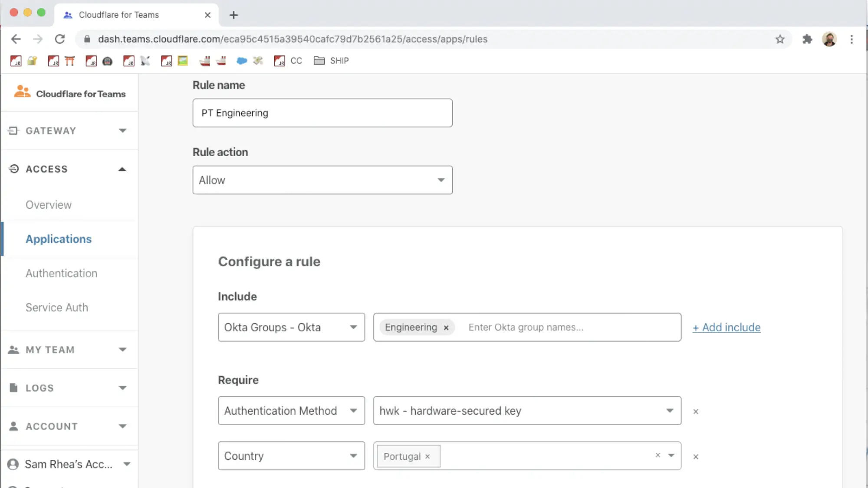Viewport: 868px width, 488px height.
Task: Collapse the Access section
Action: coord(122,169)
